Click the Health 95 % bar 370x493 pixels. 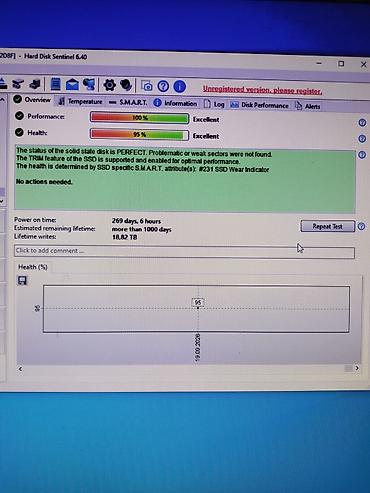pyautogui.click(x=139, y=134)
